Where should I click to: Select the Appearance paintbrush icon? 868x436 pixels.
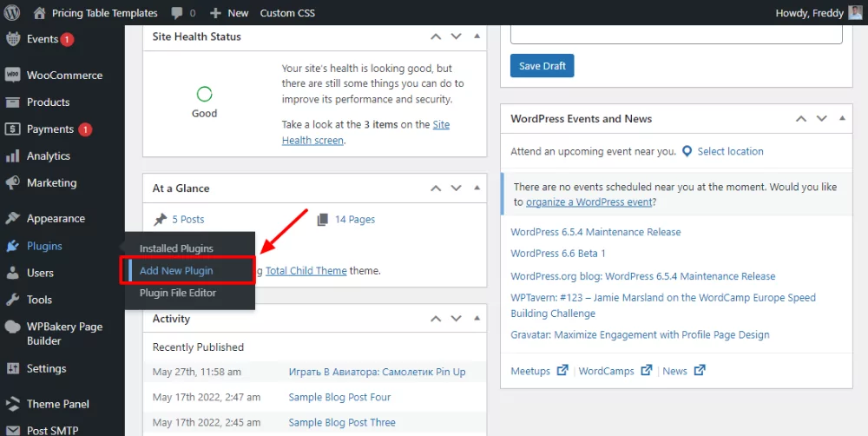[13, 219]
